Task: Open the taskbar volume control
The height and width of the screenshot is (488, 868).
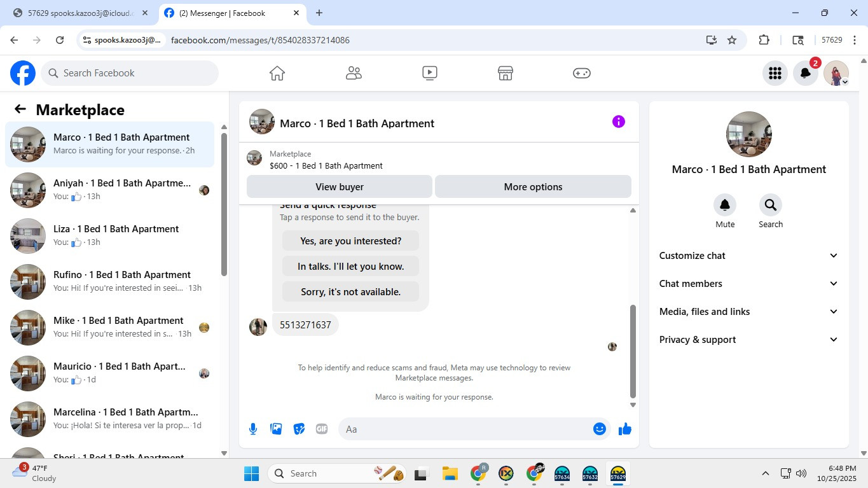Action: [x=801, y=473]
